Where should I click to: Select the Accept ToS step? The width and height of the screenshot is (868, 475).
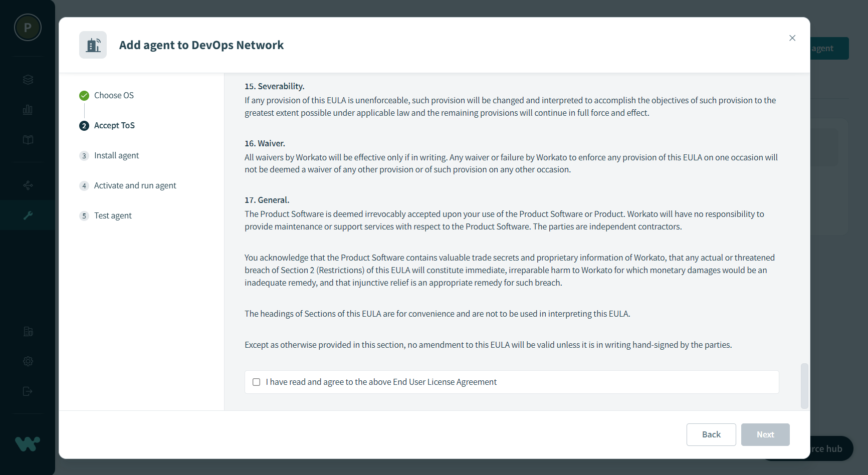coord(114,125)
